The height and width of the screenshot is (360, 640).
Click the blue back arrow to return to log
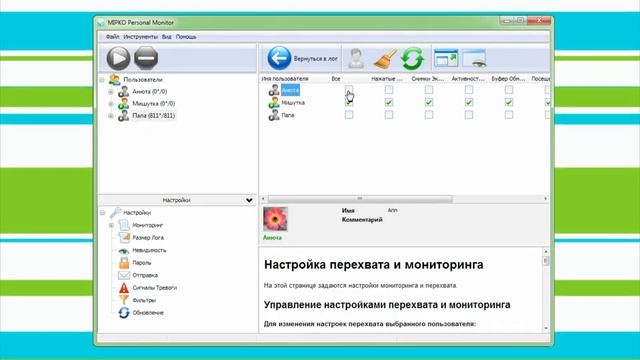(x=279, y=58)
